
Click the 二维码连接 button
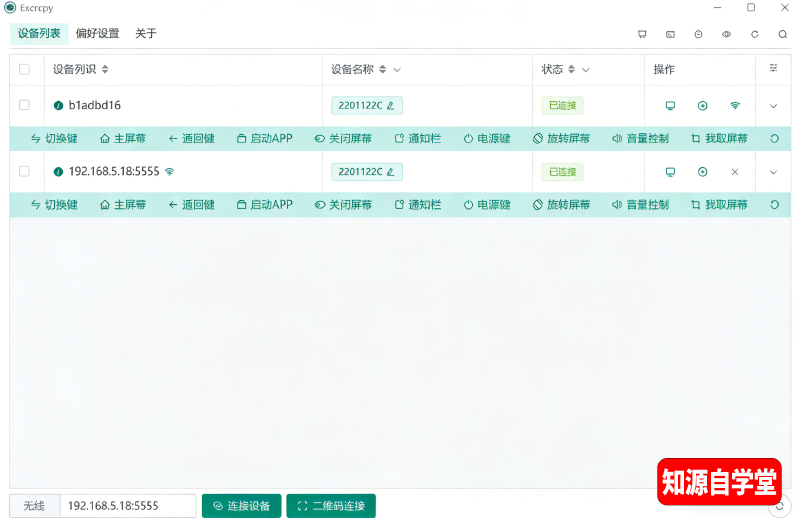pyautogui.click(x=331, y=506)
